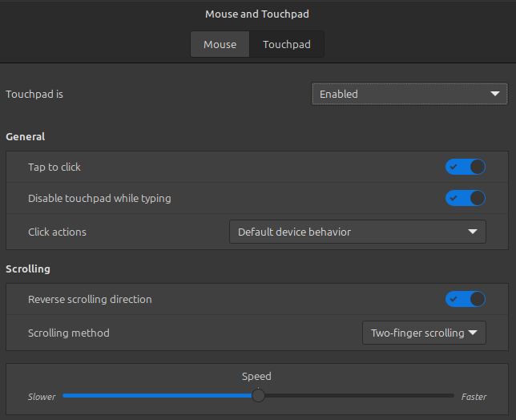Click the Faster label by the slider
The height and width of the screenshot is (420, 516).
[474, 397]
